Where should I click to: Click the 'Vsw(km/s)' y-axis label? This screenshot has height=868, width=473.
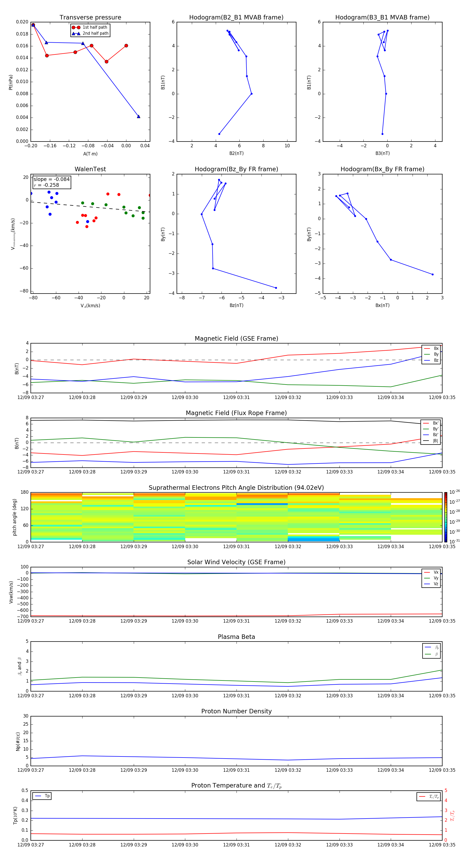click(11, 592)
